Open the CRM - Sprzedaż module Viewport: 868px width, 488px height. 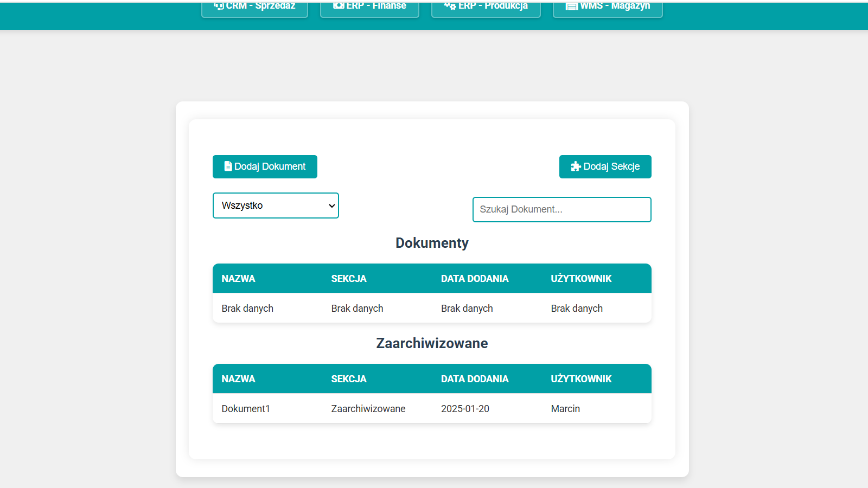tap(254, 9)
